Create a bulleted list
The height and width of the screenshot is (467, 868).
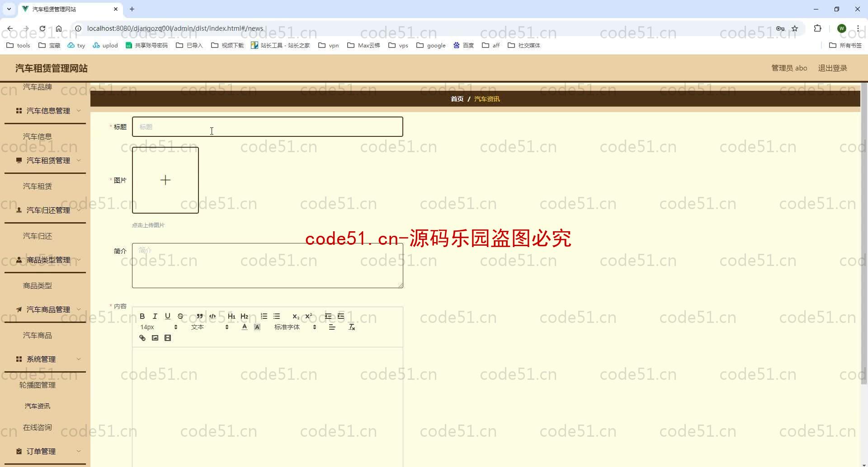pyautogui.click(x=277, y=316)
